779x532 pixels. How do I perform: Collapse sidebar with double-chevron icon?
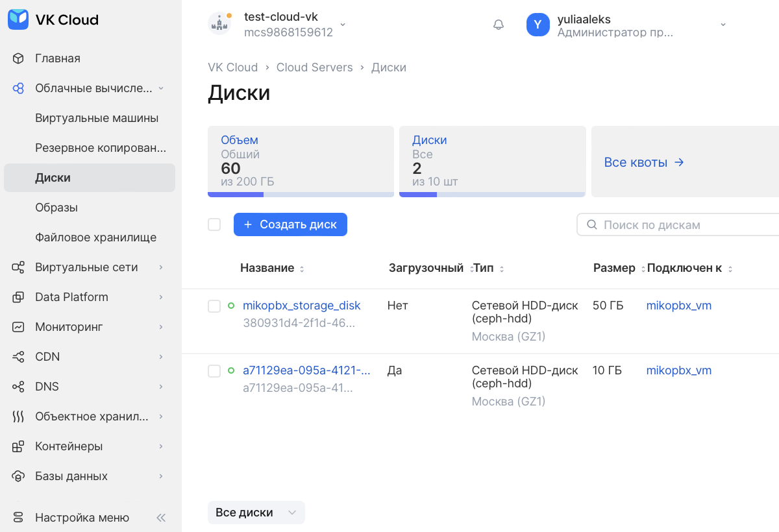161,518
